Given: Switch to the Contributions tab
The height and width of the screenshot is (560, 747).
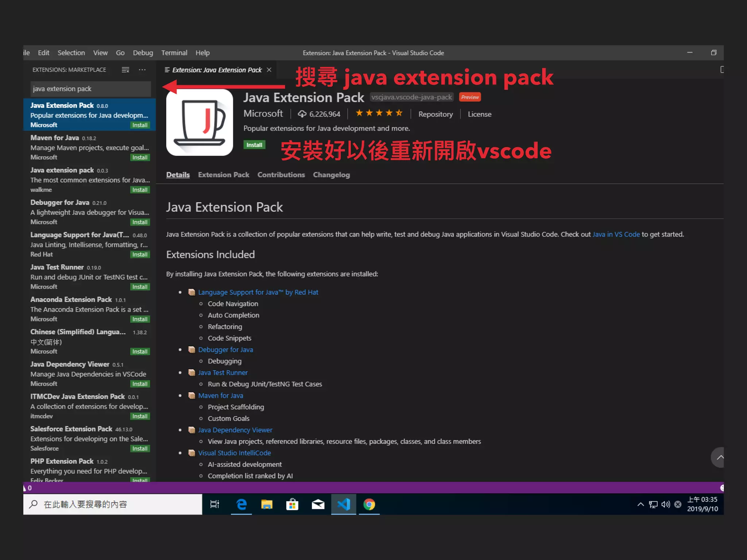Looking at the screenshot, I should point(281,175).
